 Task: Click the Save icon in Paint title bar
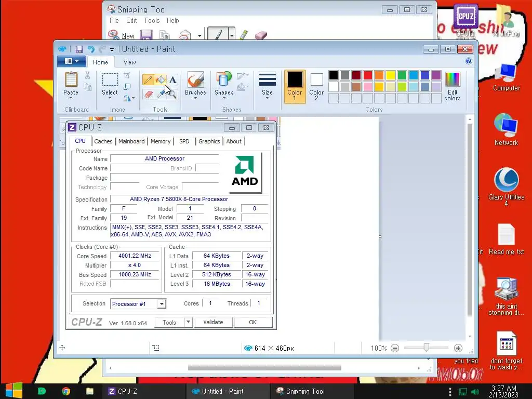point(79,49)
